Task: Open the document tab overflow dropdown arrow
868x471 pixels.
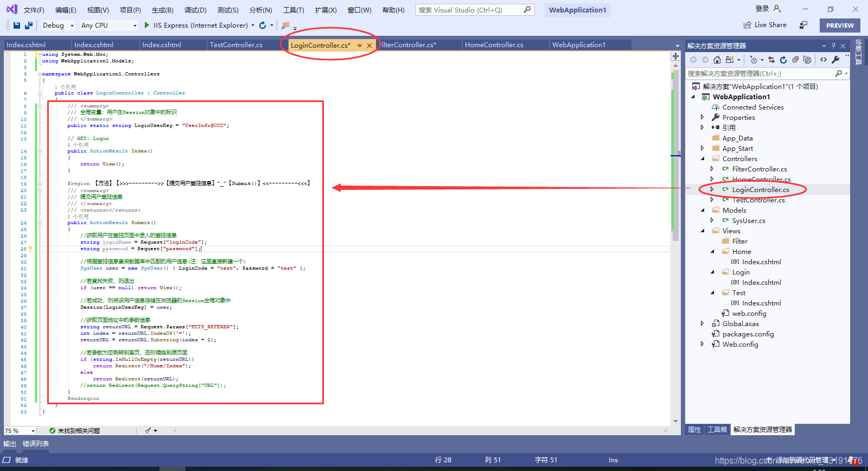Action: pyautogui.click(x=677, y=46)
